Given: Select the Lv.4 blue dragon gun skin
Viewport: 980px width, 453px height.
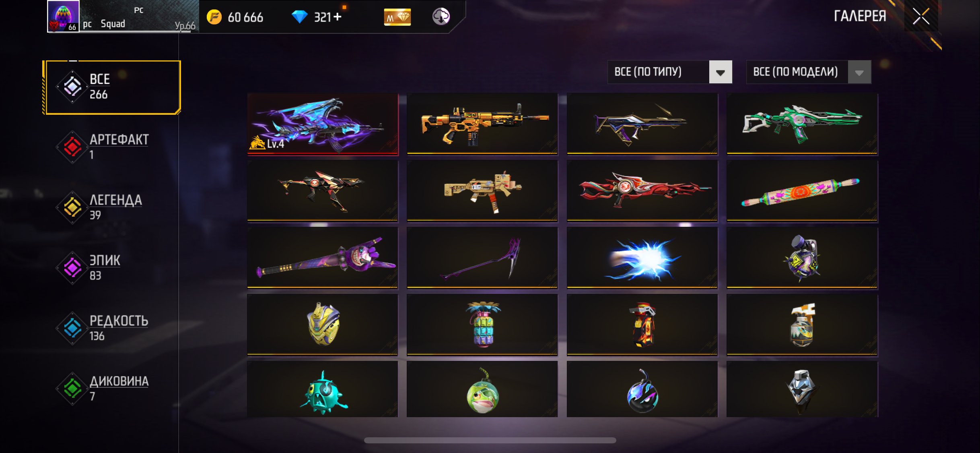Looking at the screenshot, I should (x=322, y=124).
